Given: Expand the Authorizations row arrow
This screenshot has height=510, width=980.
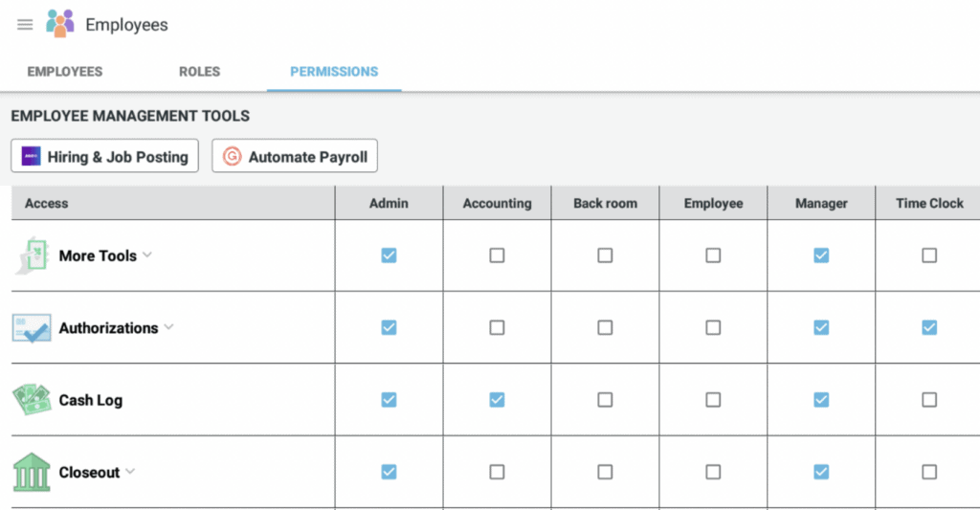Looking at the screenshot, I should 168,327.
